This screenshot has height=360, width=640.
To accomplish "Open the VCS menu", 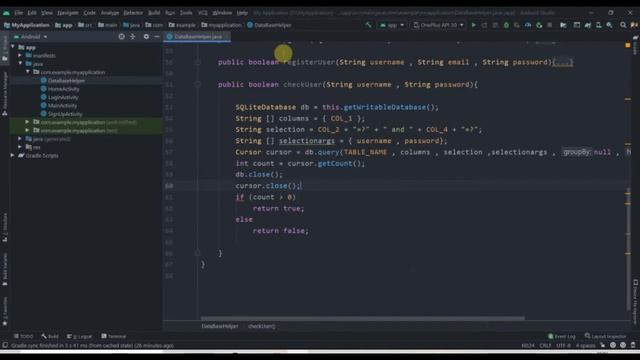I will point(202,13).
